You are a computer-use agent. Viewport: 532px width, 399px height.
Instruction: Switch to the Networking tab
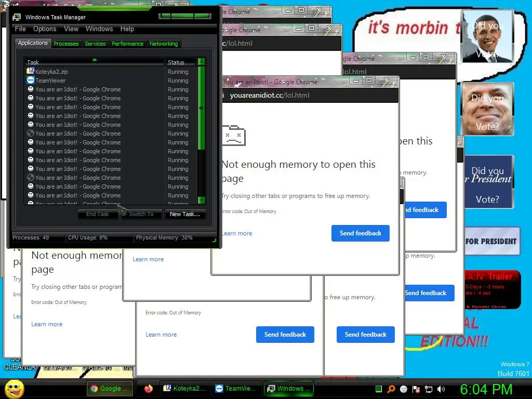164,44
